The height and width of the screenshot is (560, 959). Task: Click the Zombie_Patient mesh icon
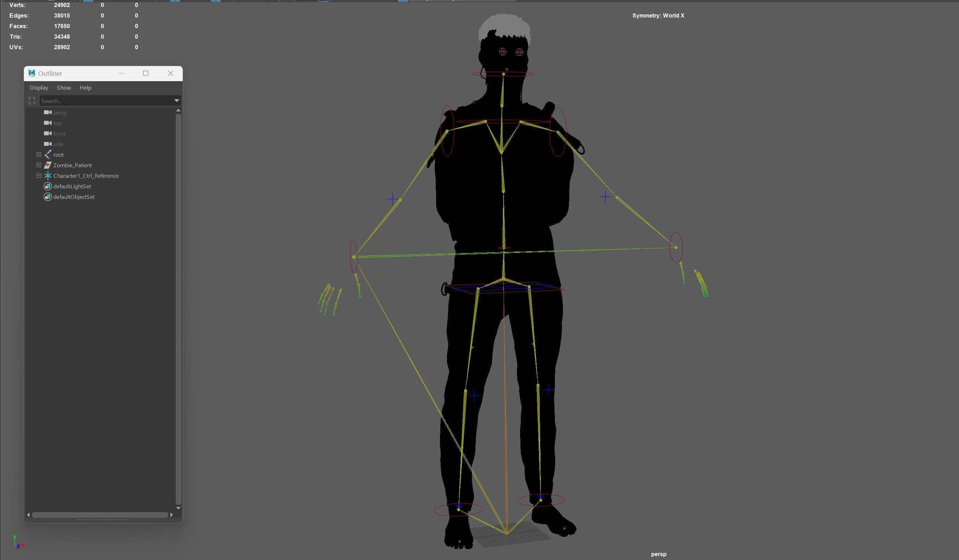click(x=47, y=165)
